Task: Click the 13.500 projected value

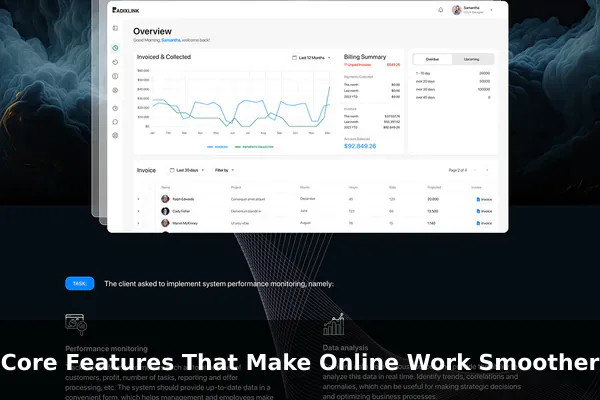Action: coord(432,211)
